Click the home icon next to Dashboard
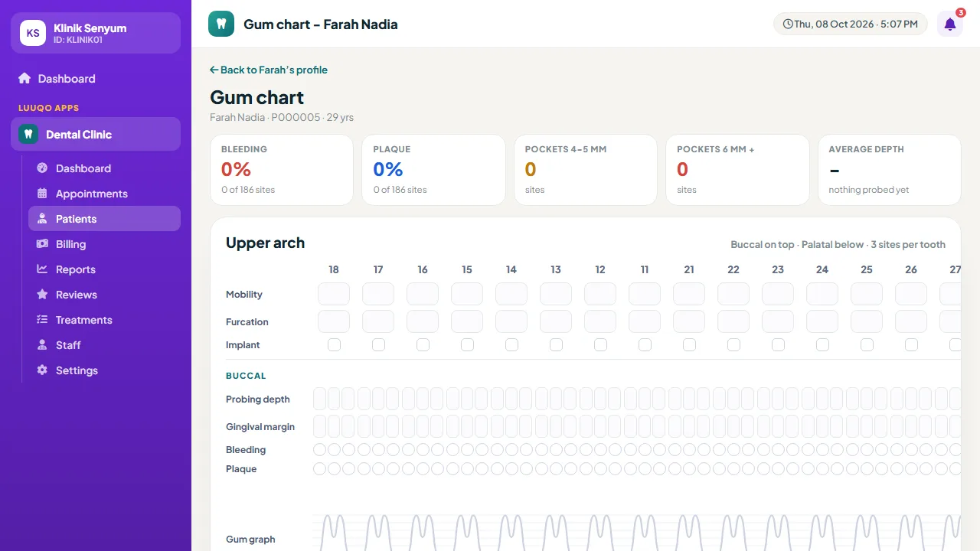Viewport: 980px width, 551px height. point(24,78)
